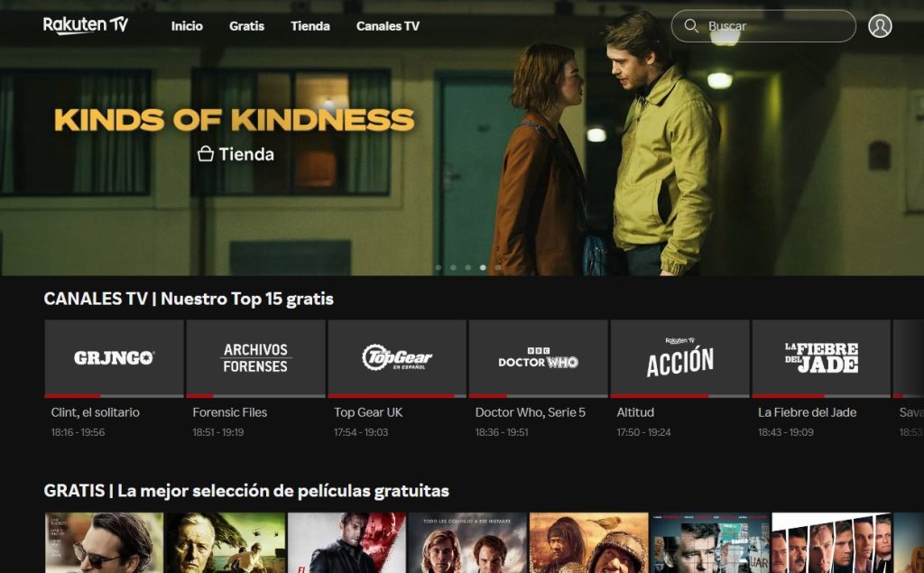The height and width of the screenshot is (573, 924).
Task: Go to the Inicio menu item
Action: pyautogui.click(x=187, y=26)
